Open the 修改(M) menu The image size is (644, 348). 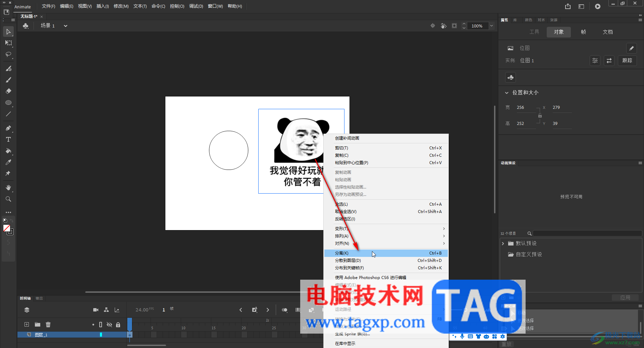point(121,6)
